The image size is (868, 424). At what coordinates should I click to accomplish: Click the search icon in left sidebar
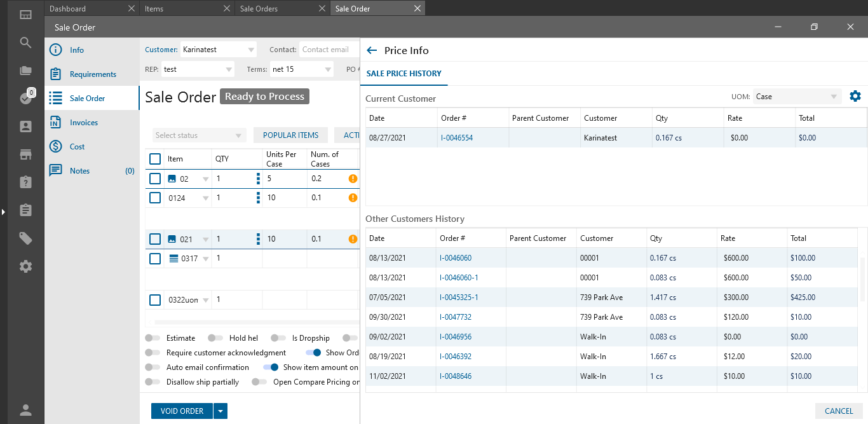[x=25, y=43]
